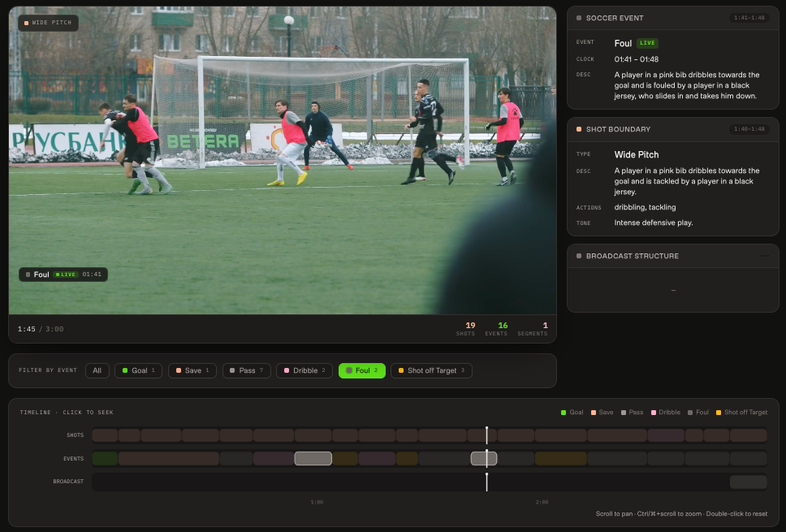Seek to purple-tinted segment in Shots row
786x532 pixels.
coord(666,435)
